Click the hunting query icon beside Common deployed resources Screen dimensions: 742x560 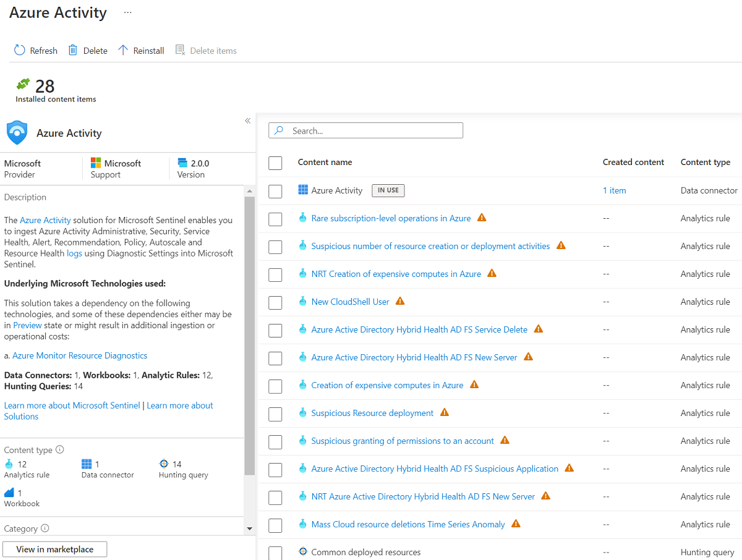(x=302, y=552)
